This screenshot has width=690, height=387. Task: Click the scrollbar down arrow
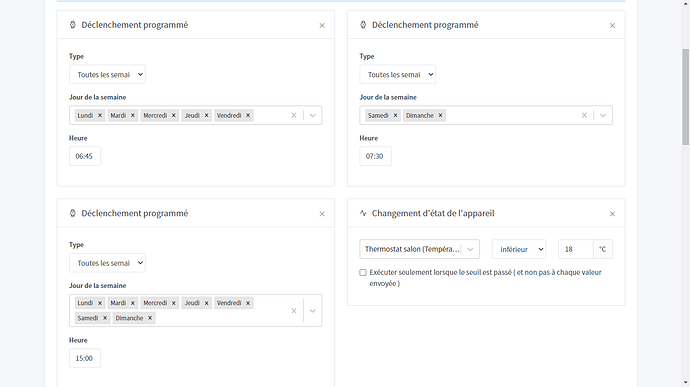click(686, 383)
